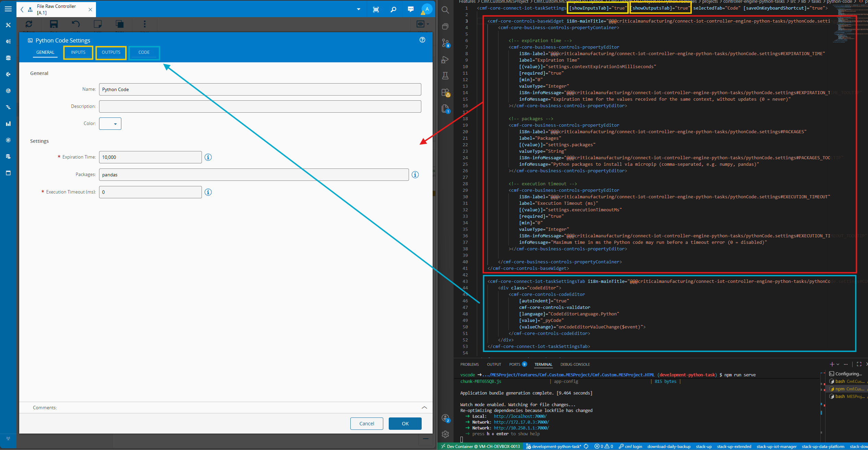Confirm settings with the OK button
The width and height of the screenshot is (868, 450).
(x=405, y=424)
